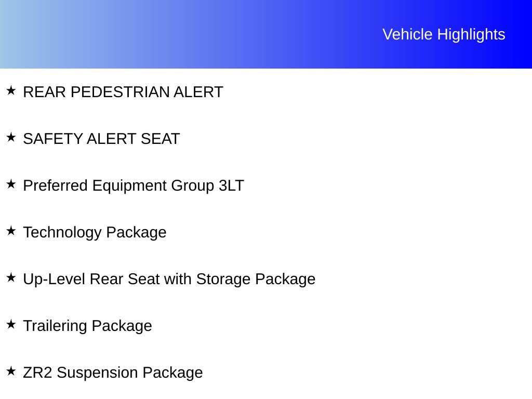Click the star bullet beside REAR PEDESTRIAN ALERT

click(x=11, y=91)
